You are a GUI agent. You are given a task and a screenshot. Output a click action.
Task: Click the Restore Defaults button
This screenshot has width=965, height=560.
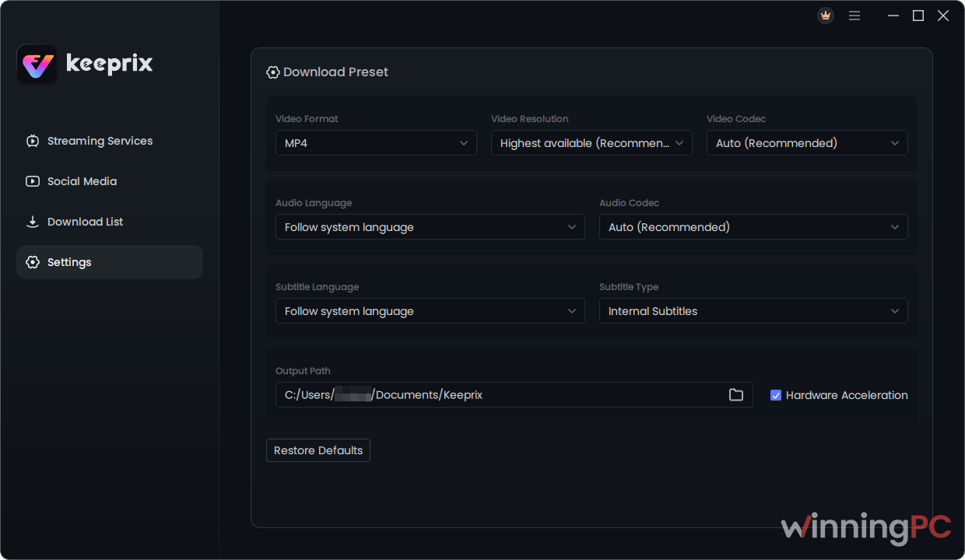point(318,450)
